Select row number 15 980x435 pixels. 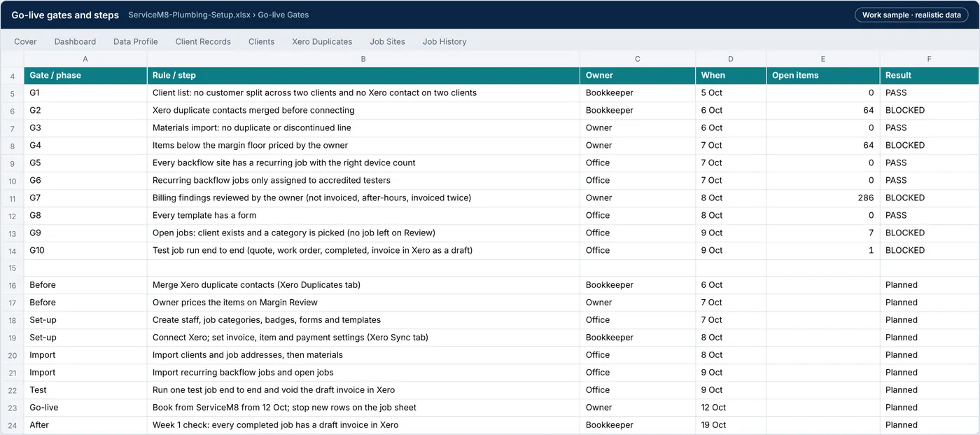click(x=12, y=268)
